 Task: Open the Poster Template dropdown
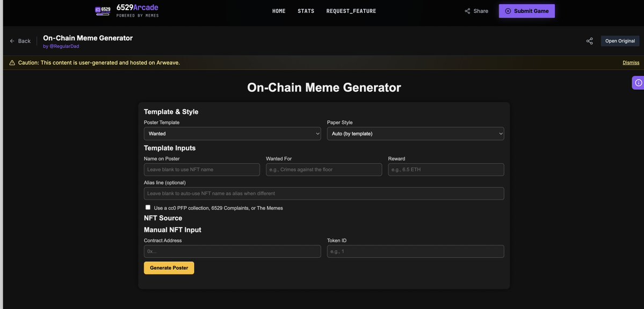coord(233,134)
